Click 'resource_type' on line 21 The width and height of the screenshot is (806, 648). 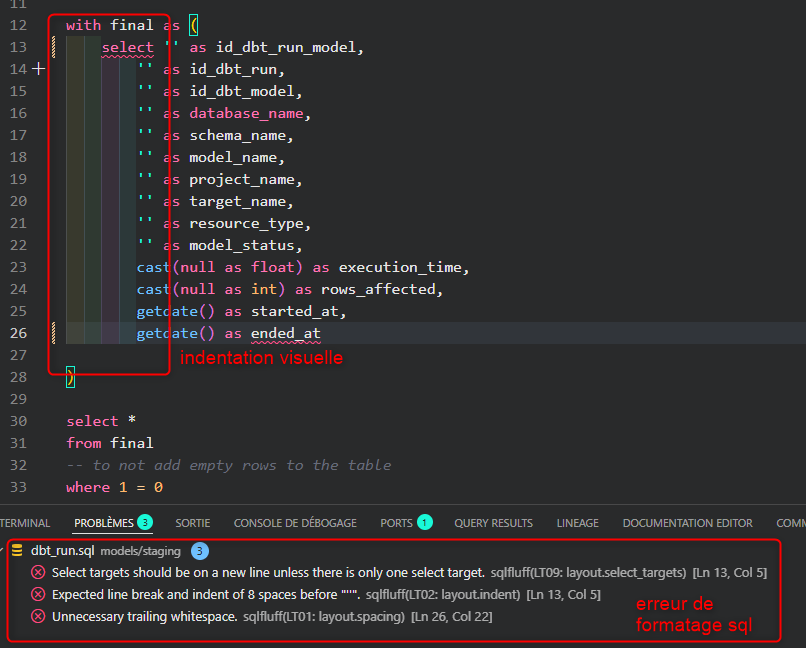[246, 223]
